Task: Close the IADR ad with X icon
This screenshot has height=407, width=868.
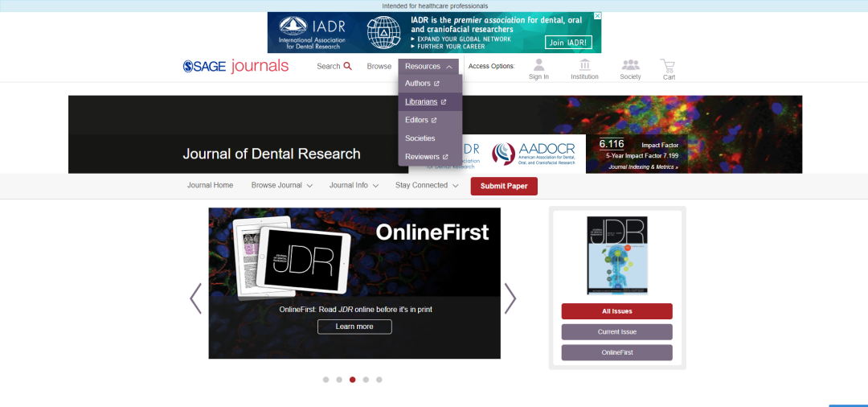Action: 597,16
